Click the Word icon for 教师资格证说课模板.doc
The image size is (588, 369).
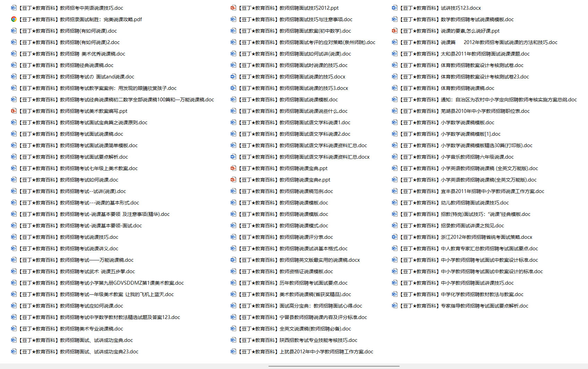point(233,271)
